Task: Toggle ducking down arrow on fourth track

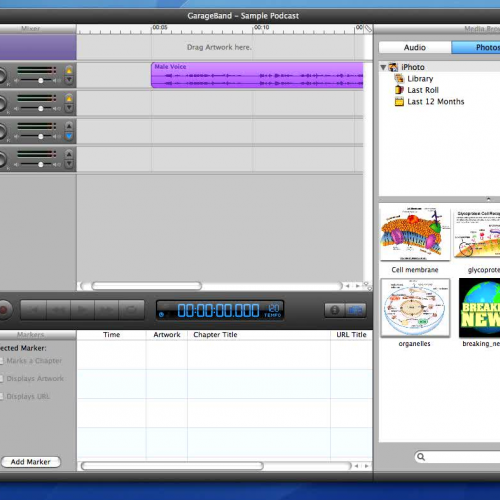Action: click(69, 164)
